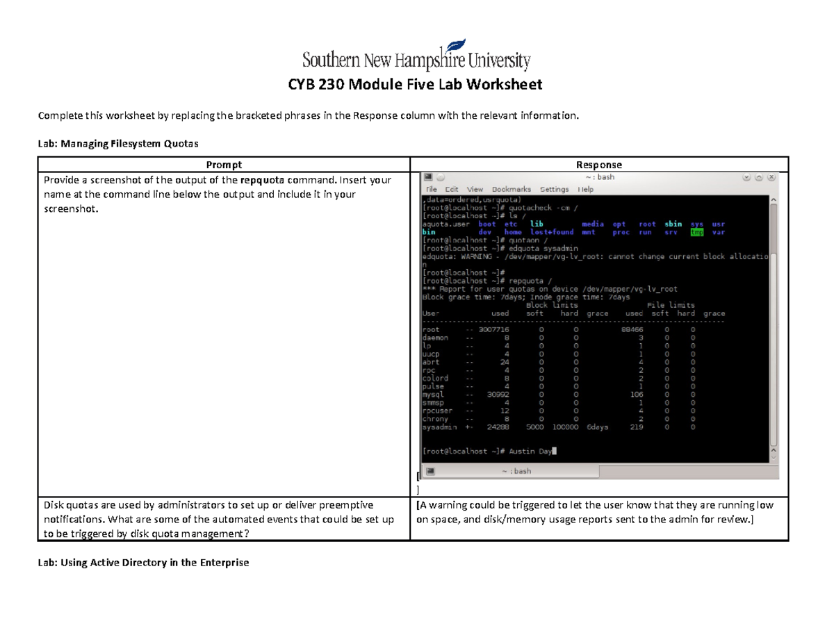Click the 'Prompt' table column header

[x=224, y=165]
